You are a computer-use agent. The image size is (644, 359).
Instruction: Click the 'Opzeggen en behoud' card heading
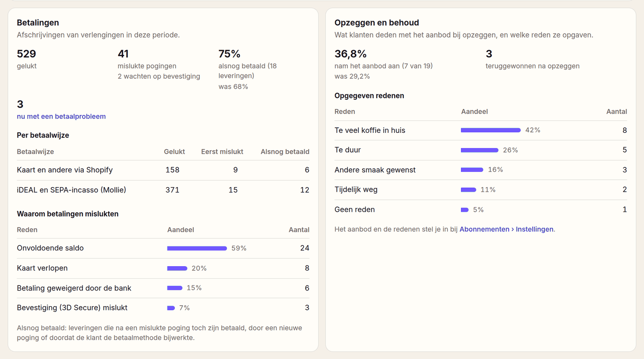click(x=377, y=23)
